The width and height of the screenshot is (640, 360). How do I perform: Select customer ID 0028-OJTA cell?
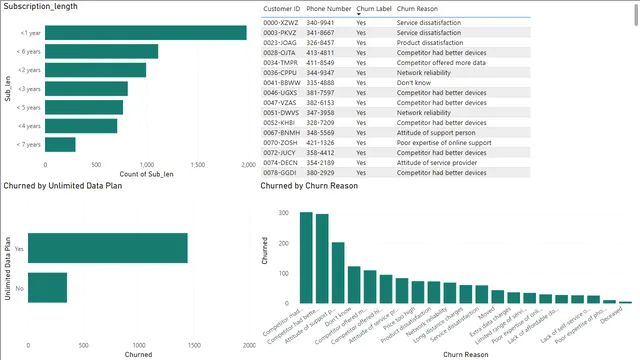(x=279, y=53)
